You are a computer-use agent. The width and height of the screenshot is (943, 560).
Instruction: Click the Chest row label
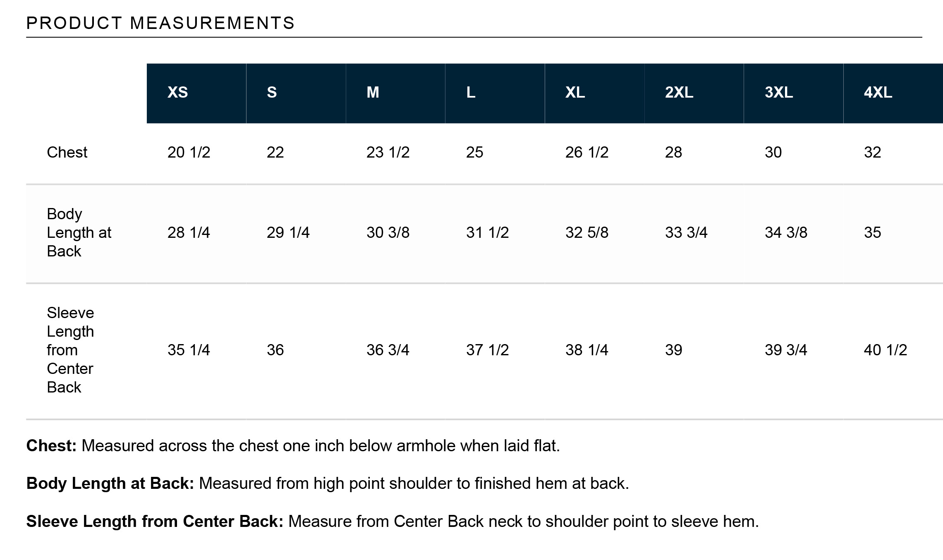point(67,152)
